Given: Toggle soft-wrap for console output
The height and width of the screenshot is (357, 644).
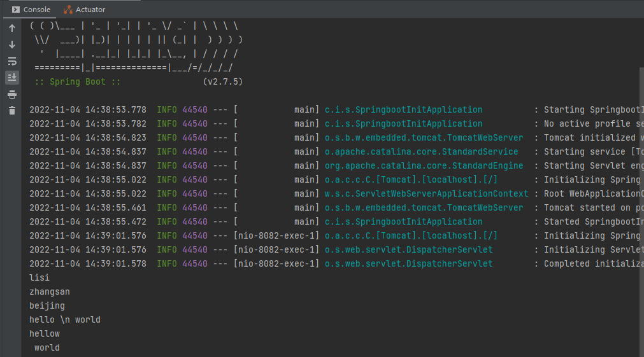Looking at the screenshot, I should coord(12,61).
